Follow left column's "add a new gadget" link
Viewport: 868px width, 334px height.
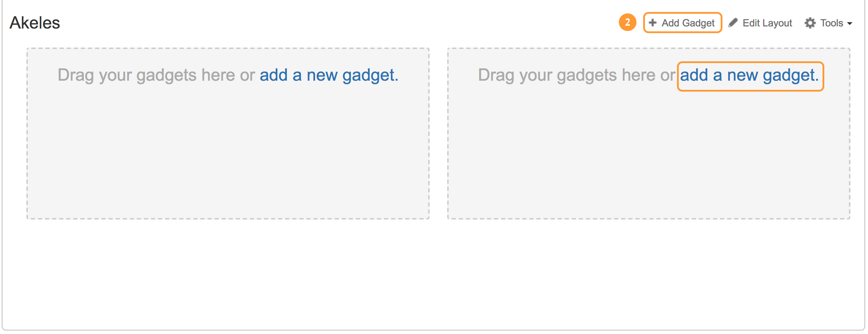coord(328,75)
